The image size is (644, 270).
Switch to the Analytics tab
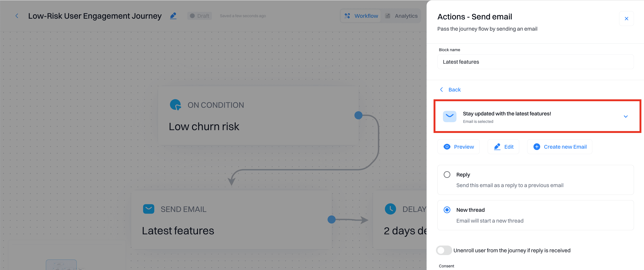tap(401, 16)
